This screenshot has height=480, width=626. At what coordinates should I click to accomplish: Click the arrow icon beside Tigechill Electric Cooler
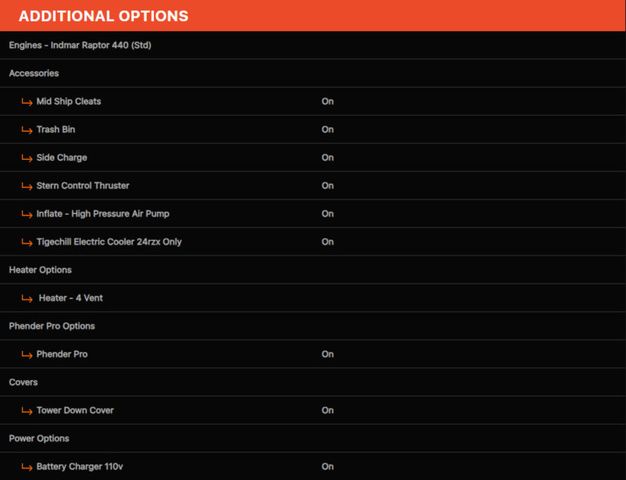point(27,242)
